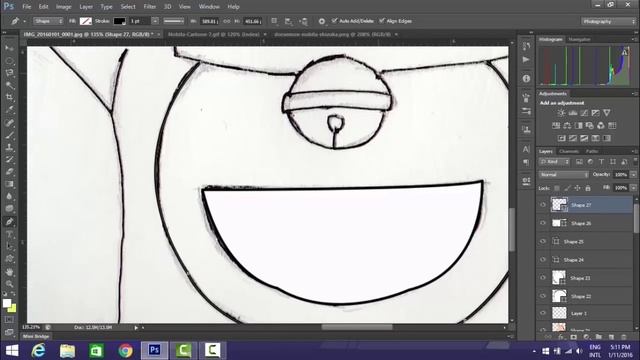Select the Sponge tool
This screenshot has height=360, width=640.
click(x=9, y=209)
